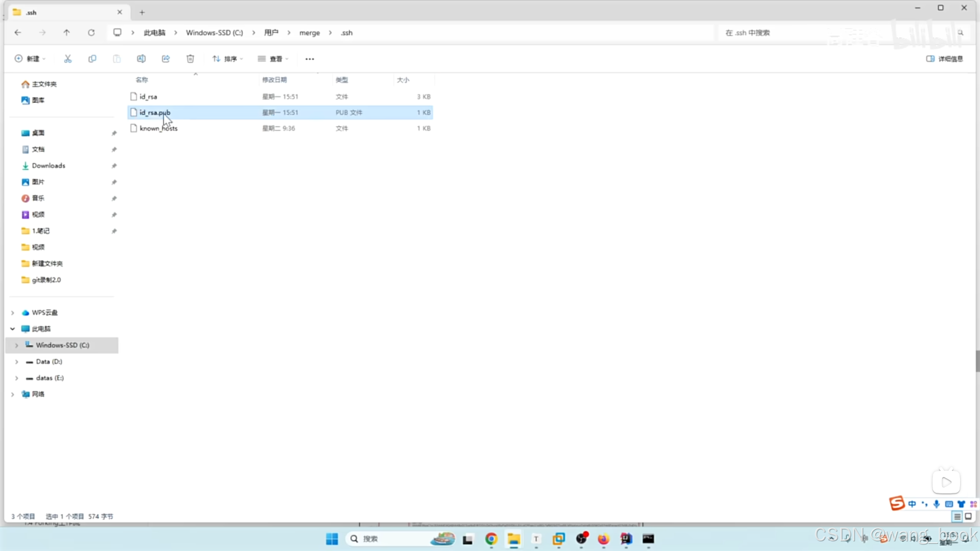The width and height of the screenshot is (980, 551).
Task: Open the See more three-dot menu
Action: tap(309, 59)
